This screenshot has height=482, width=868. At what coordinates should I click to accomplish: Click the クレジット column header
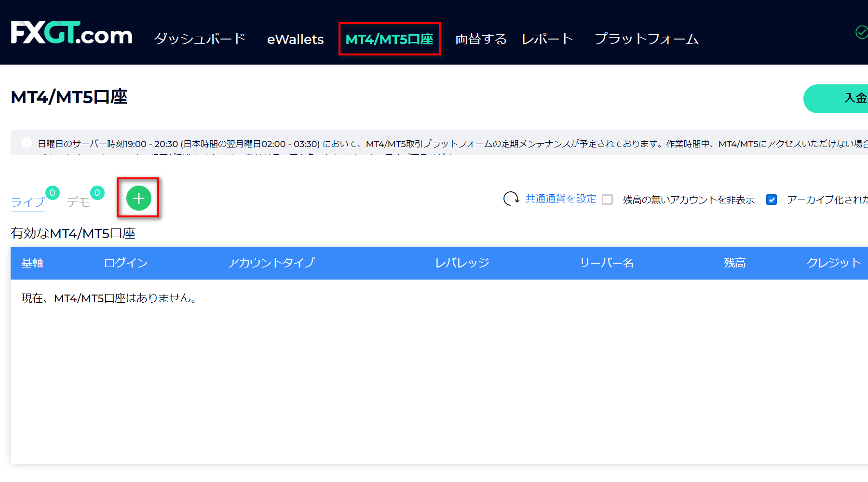point(834,263)
